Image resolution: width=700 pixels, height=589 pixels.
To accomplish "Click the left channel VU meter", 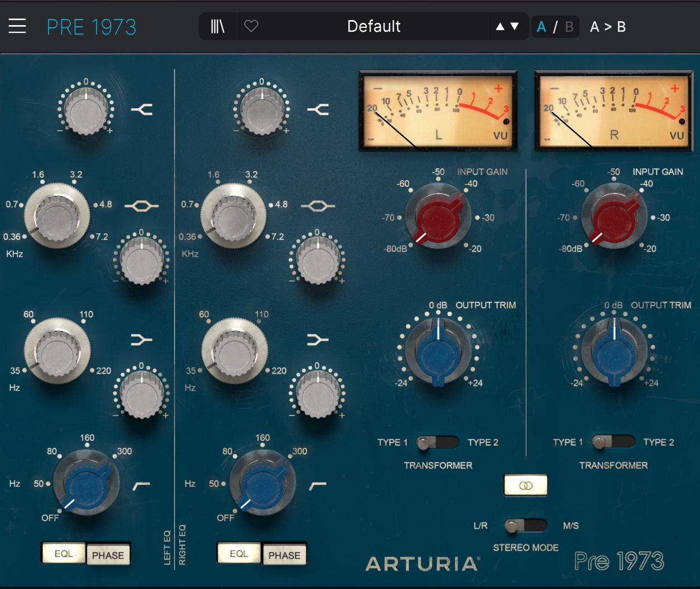I will click(x=438, y=111).
